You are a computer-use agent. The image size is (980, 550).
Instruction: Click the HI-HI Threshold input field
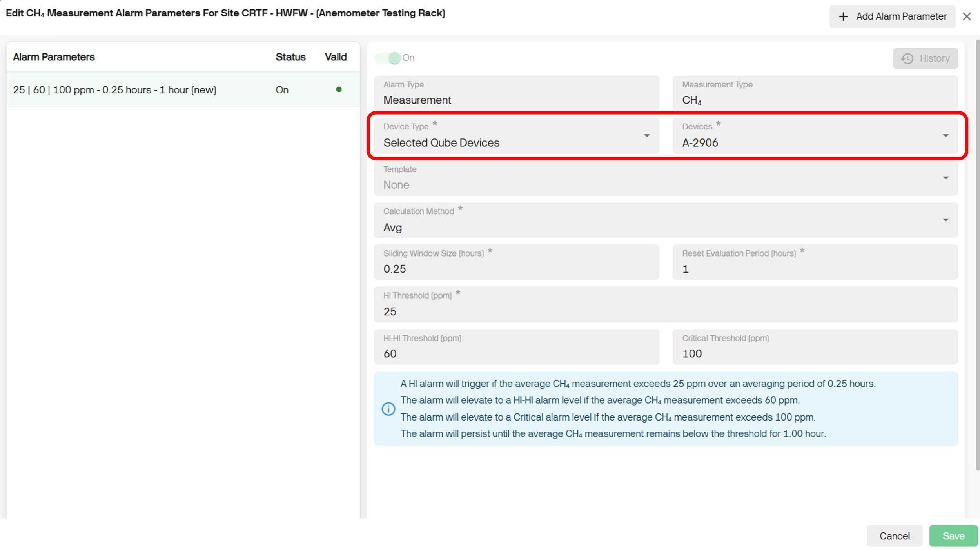click(516, 353)
